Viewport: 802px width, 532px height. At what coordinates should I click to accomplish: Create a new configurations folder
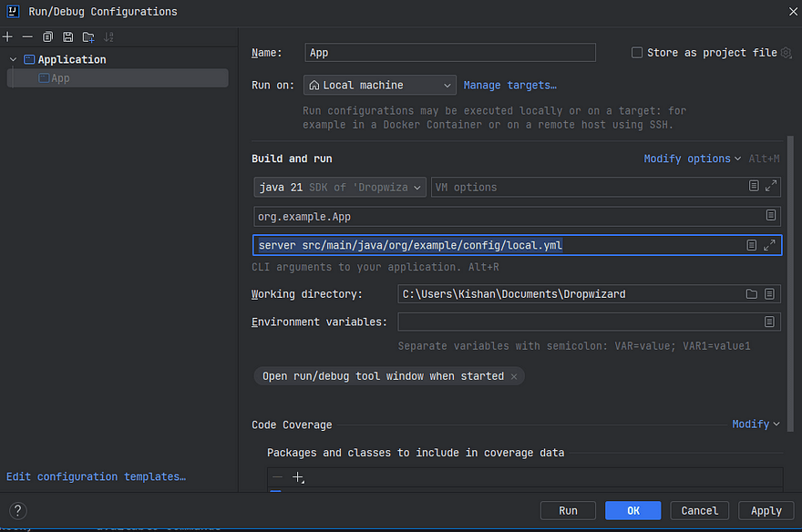[87, 36]
